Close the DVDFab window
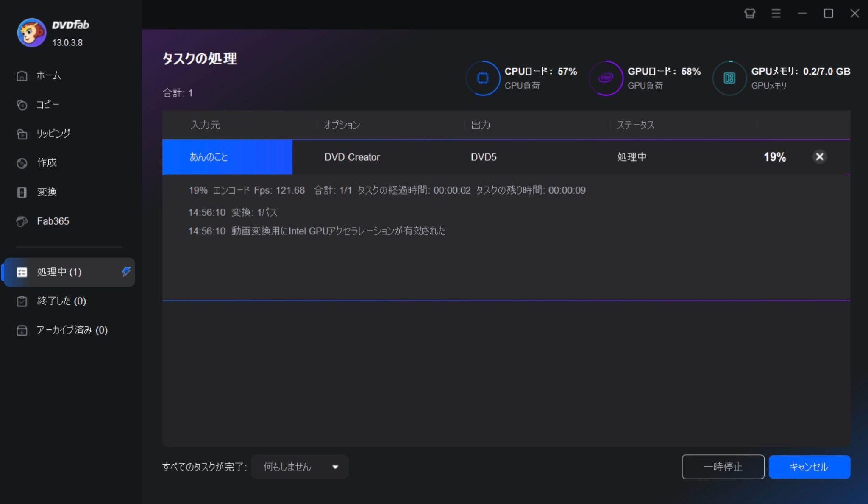Image resolution: width=868 pixels, height=504 pixels. pos(855,14)
